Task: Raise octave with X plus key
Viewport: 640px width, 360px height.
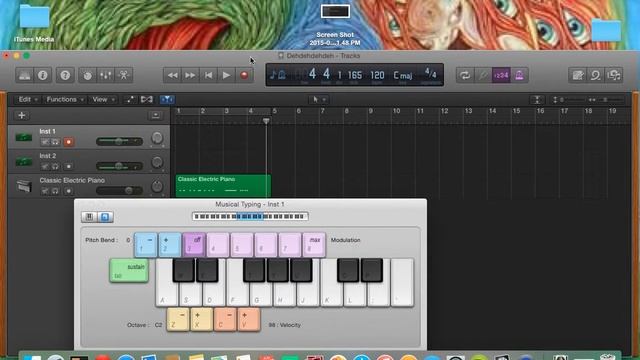Action: click(x=202, y=319)
